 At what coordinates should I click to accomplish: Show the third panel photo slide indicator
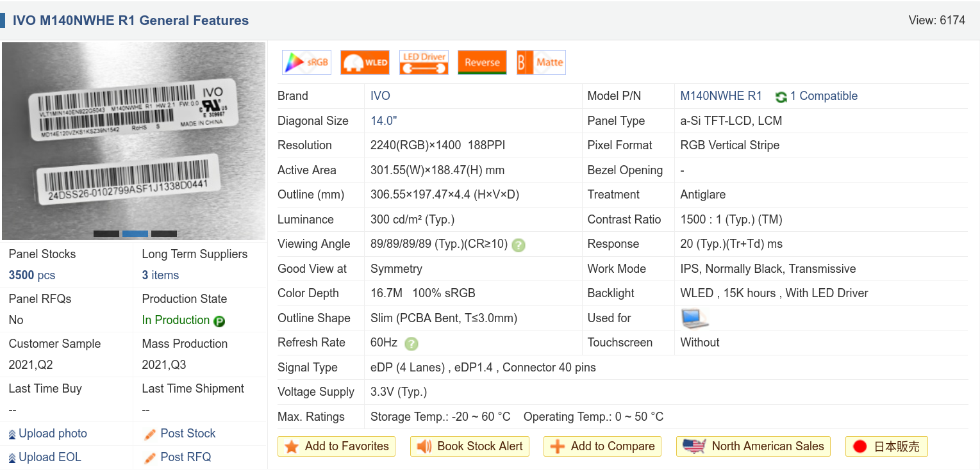(164, 234)
